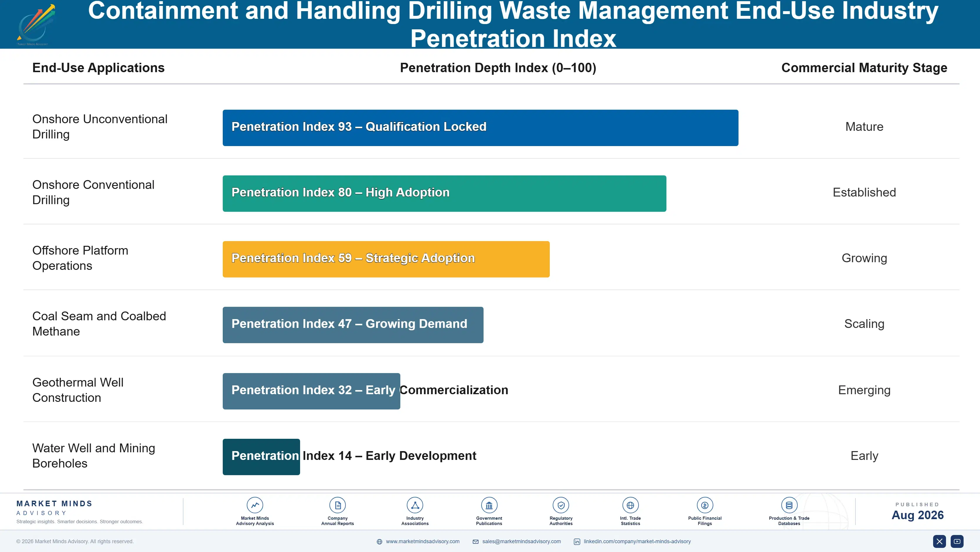Click Onshore Conventional Drilling row label

point(93,192)
